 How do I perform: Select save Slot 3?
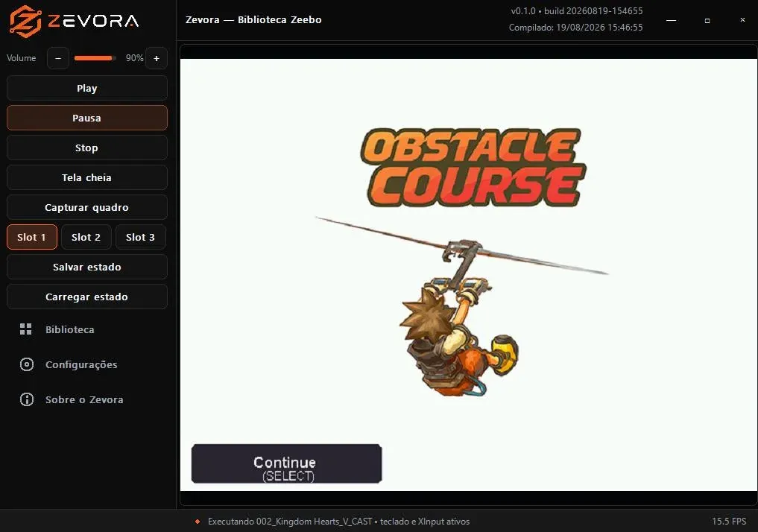coord(141,237)
